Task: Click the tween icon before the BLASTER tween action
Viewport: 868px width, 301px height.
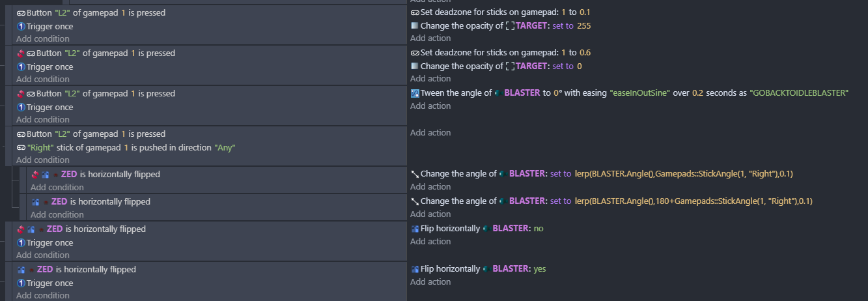Action: tap(415, 93)
